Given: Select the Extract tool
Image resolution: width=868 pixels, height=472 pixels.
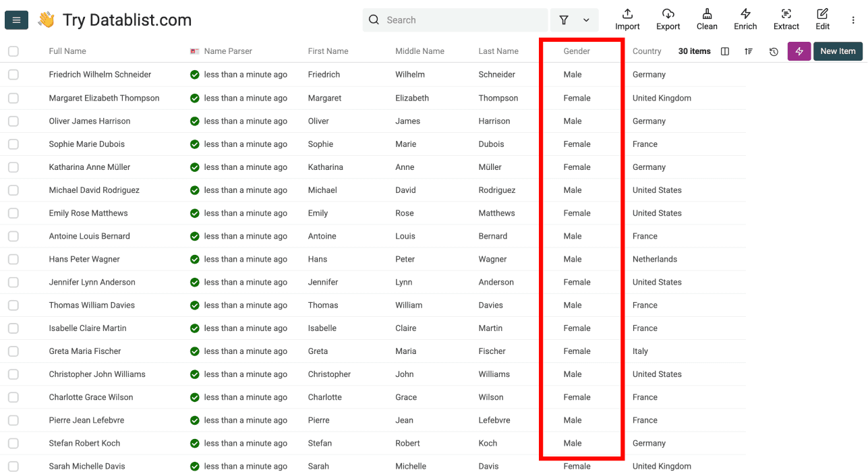Looking at the screenshot, I should [x=786, y=19].
